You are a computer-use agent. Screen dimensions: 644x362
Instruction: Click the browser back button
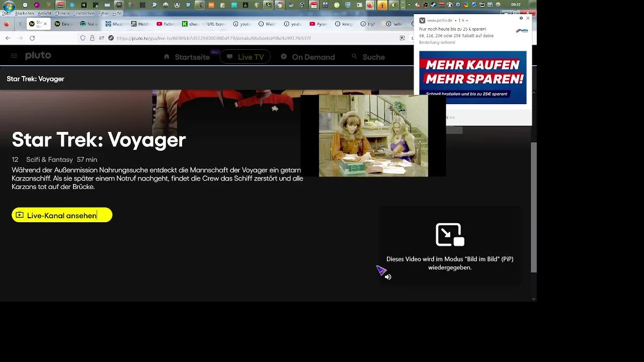coord(8,38)
